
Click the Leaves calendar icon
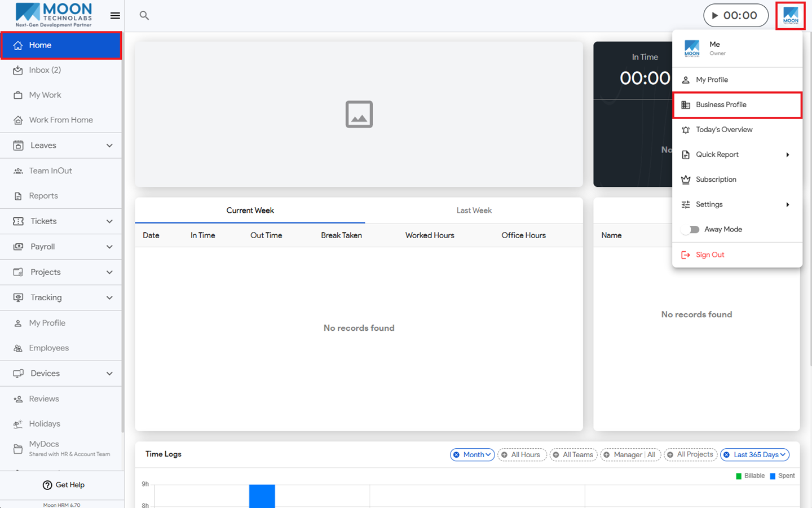tap(18, 146)
